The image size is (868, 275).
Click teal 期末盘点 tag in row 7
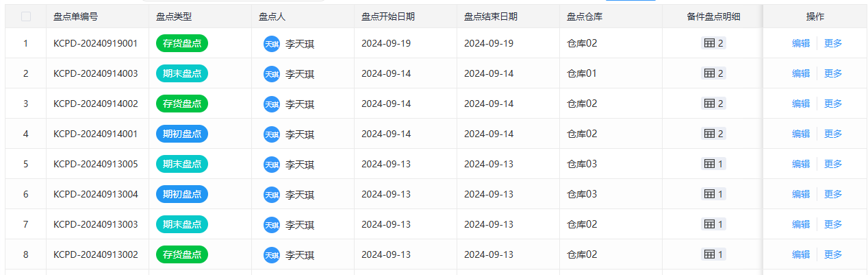pos(182,224)
